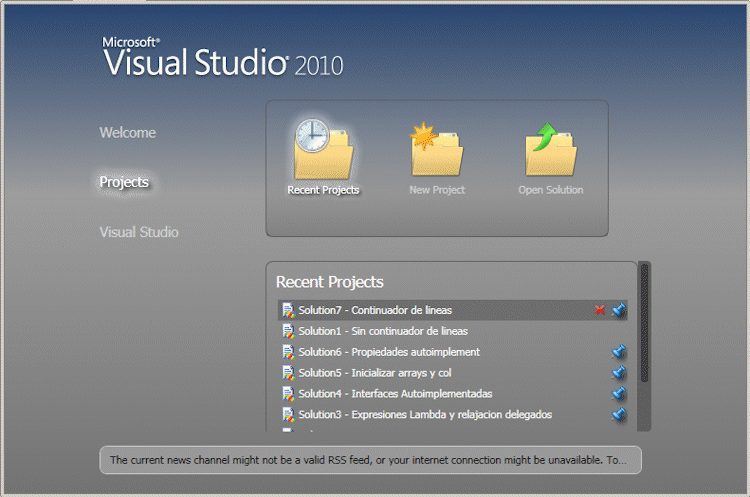The height and width of the screenshot is (497, 750).
Task: Open Solution3 - Expresiones Lambda y relajacion delegados
Action: 425,414
